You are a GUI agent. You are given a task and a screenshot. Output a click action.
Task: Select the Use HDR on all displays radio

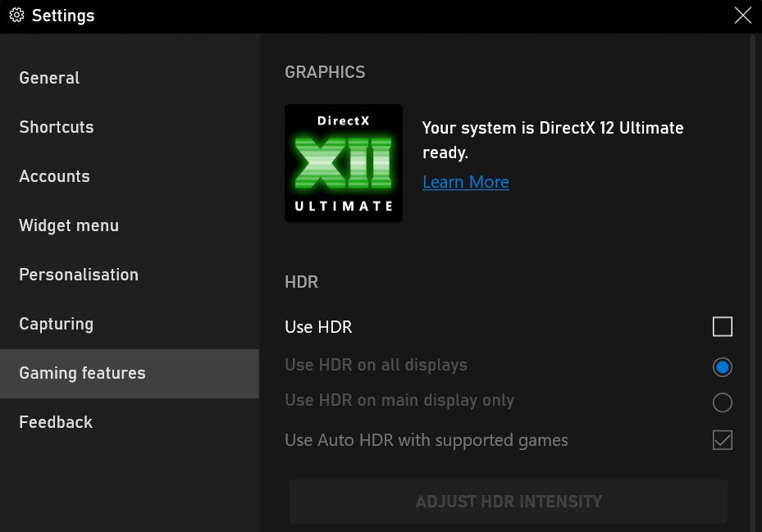tap(722, 367)
